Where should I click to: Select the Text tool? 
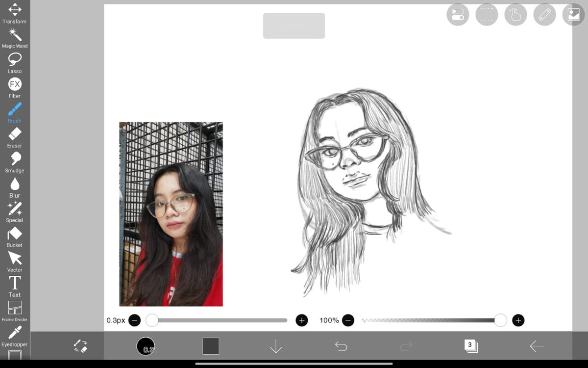point(15,287)
